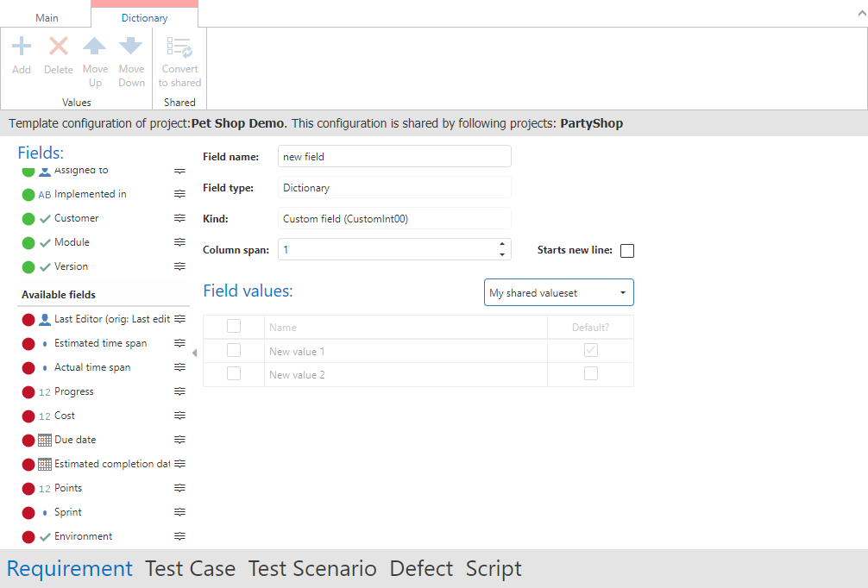Collapse the fields panel using the splitter arrow
Screen dimensions: 868x588
coord(194,353)
